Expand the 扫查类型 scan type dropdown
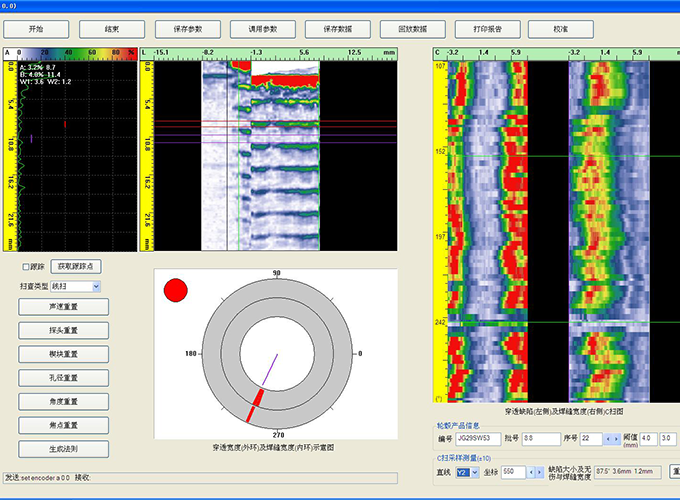 (x=96, y=286)
